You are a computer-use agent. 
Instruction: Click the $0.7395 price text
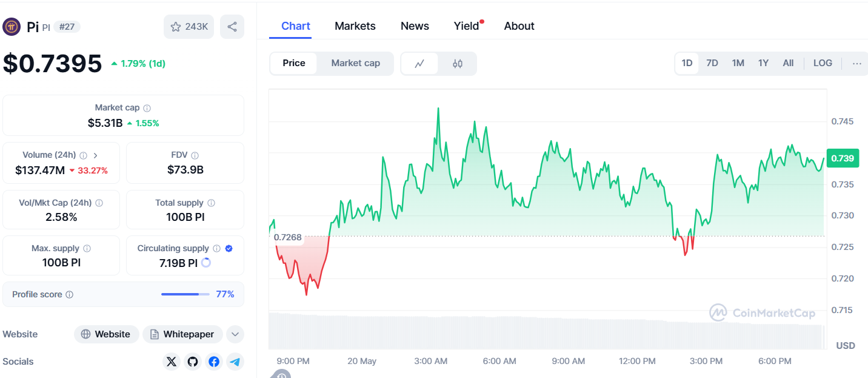pyautogui.click(x=52, y=64)
